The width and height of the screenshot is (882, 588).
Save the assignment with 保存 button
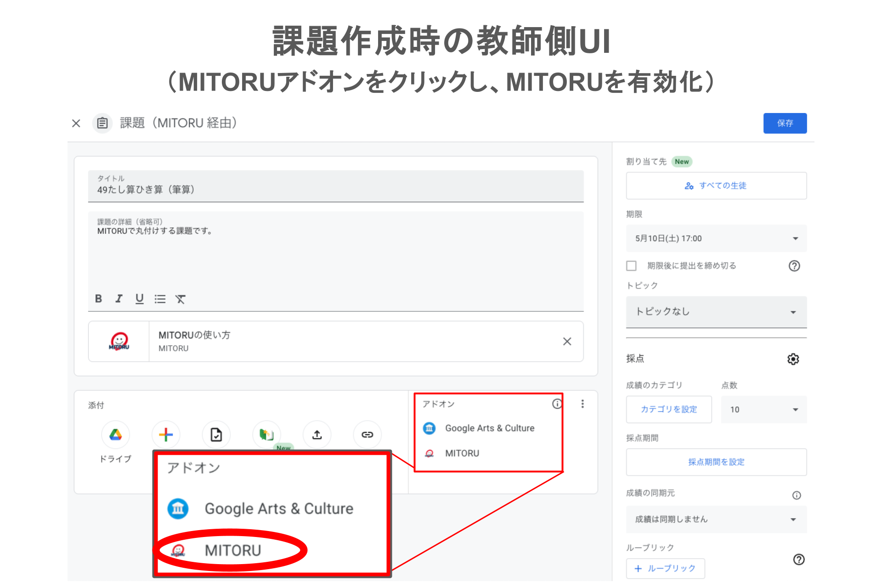pyautogui.click(x=785, y=123)
